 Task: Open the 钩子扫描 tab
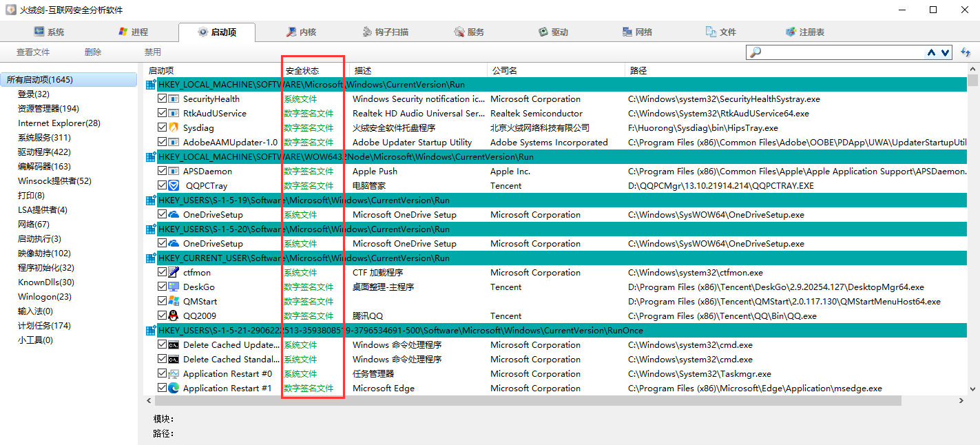[385, 32]
